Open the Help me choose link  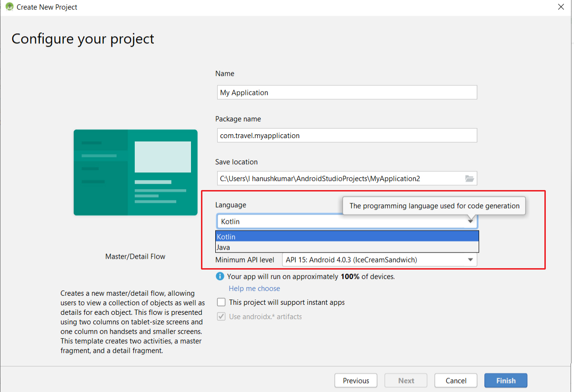pyautogui.click(x=254, y=289)
